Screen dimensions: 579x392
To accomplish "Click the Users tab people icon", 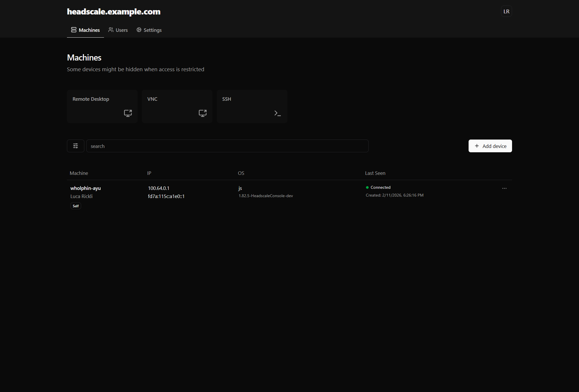I will (x=111, y=30).
